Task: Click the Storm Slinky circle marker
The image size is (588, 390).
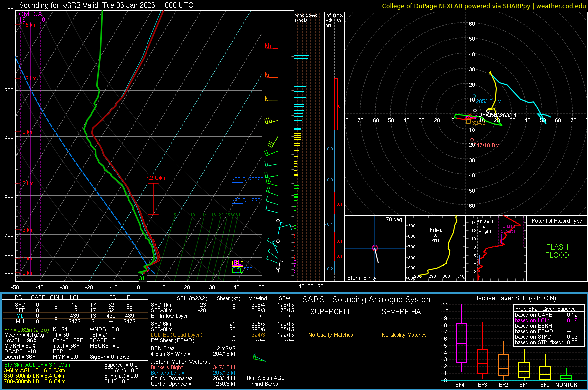Action: click(x=375, y=248)
